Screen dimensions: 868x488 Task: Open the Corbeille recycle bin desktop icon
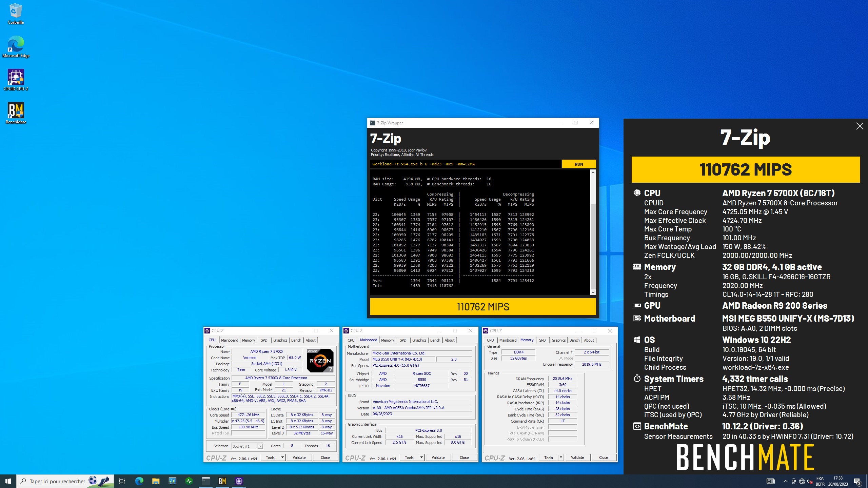[x=16, y=14]
